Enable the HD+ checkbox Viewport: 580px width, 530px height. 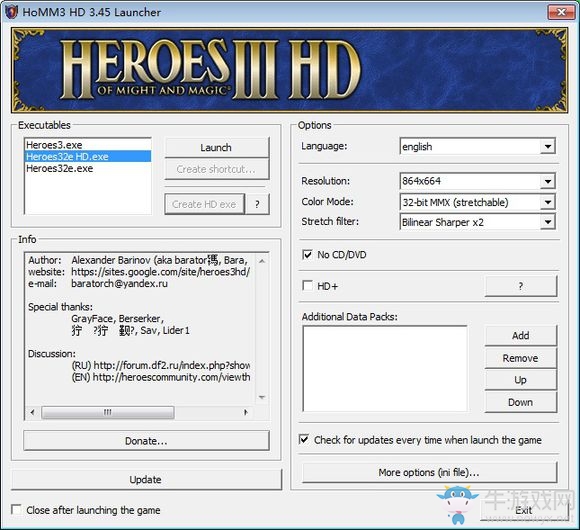coord(307,286)
